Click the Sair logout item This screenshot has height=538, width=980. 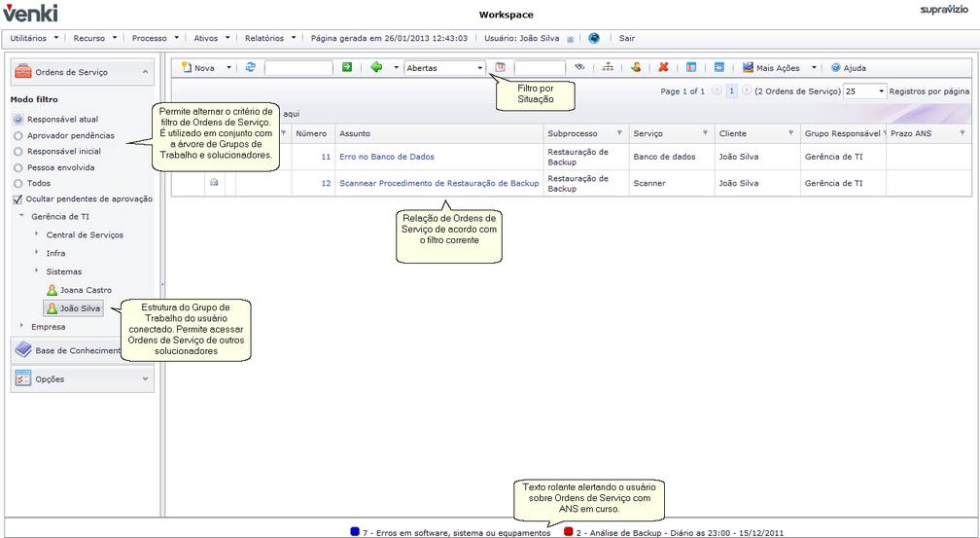(x=627, y=38)
